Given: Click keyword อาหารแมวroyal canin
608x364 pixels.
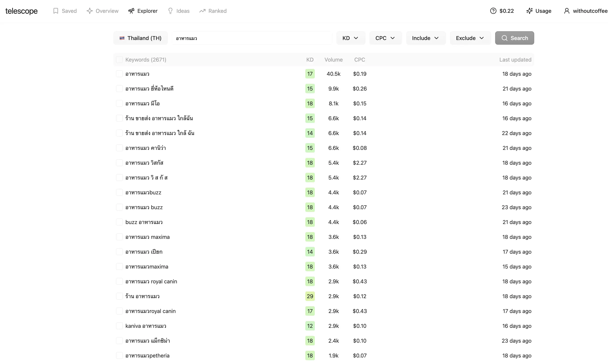Looking at the screenshot, I should pyautogui.click(x=150, y=311).
